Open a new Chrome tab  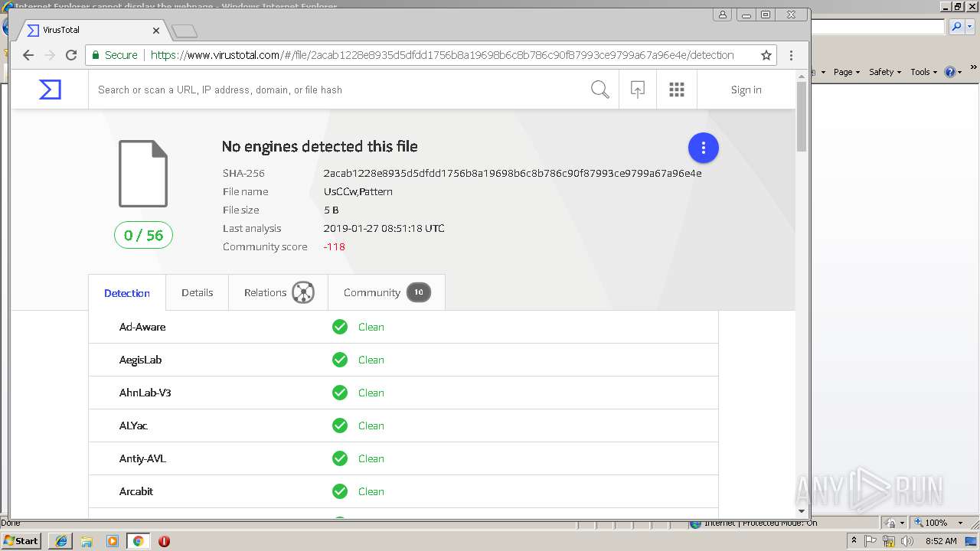coord(185,31)
